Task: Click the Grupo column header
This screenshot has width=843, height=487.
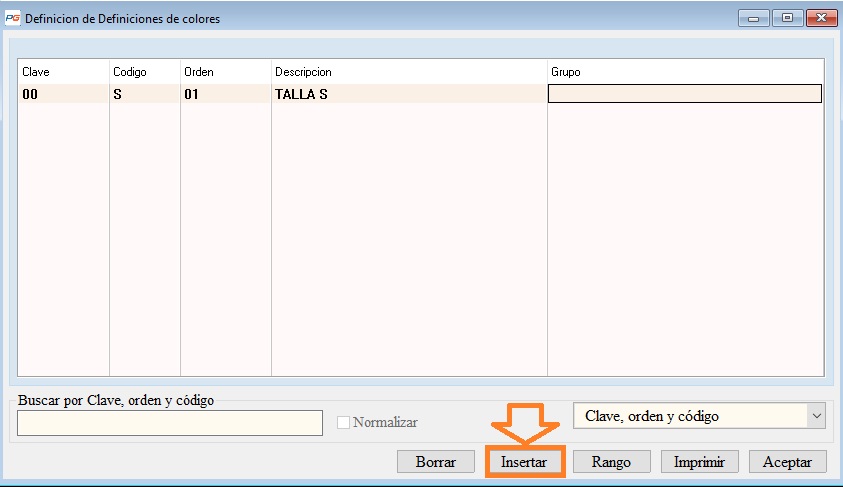Action: pos(685,71)
